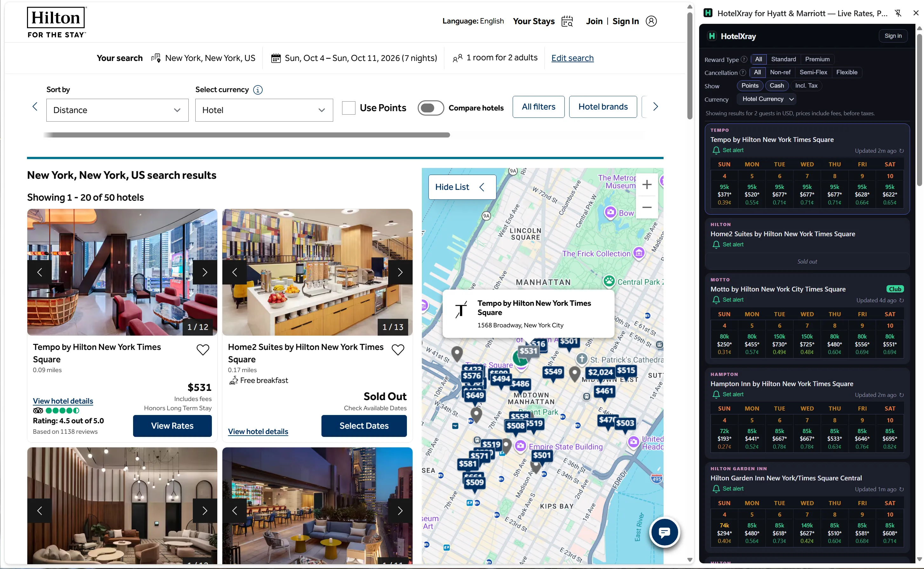The image size is (924, 569).
Task: Toggle Cash display in HotelXray
Action: coord(777,86)
